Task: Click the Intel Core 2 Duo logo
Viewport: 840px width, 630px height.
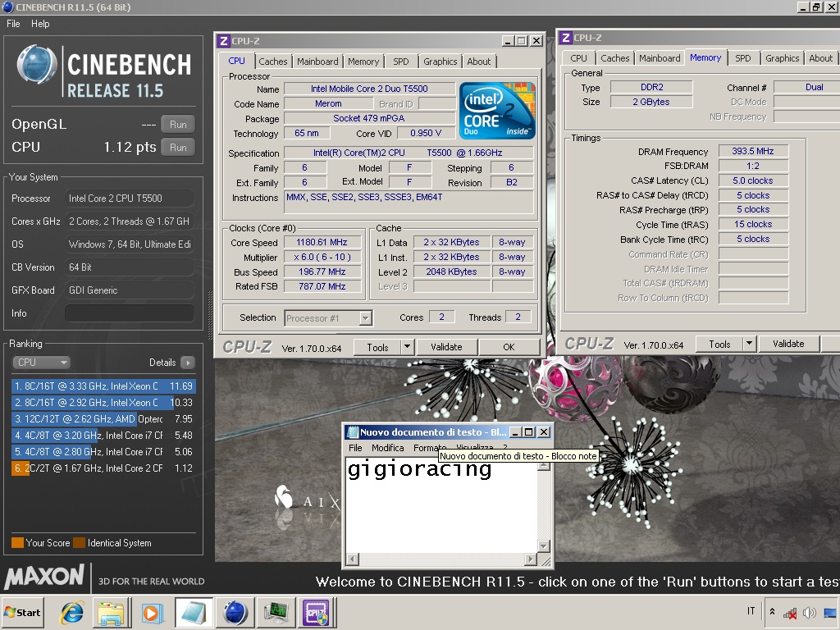Action: click(497, 111)
